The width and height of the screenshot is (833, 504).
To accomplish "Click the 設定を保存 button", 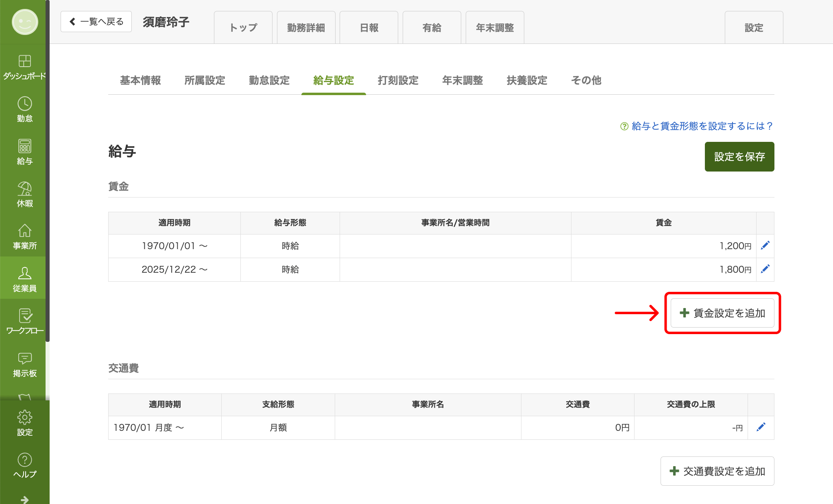I will (x=739, y=156).
